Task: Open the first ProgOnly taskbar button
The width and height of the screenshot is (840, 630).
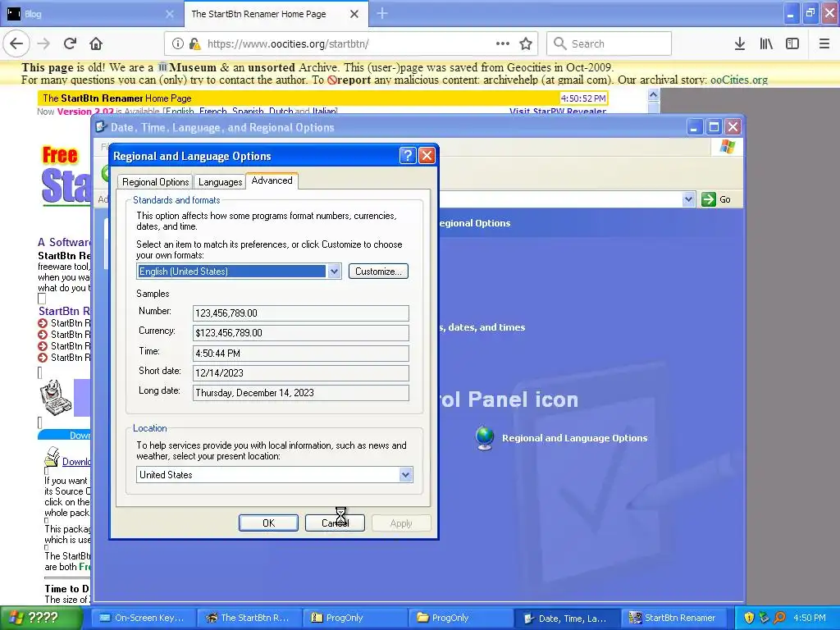Action: [x=354, y=618]
